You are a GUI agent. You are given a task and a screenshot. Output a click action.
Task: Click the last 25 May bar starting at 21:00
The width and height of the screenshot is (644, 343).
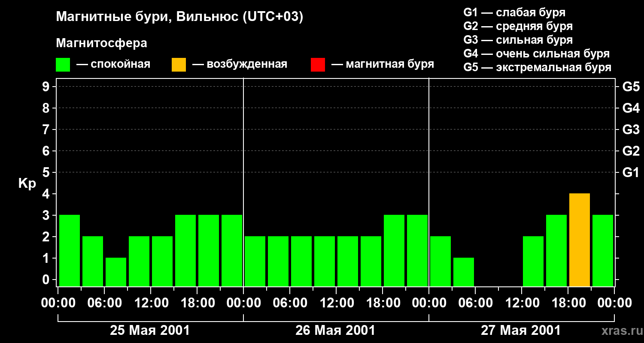click(232, 251)
